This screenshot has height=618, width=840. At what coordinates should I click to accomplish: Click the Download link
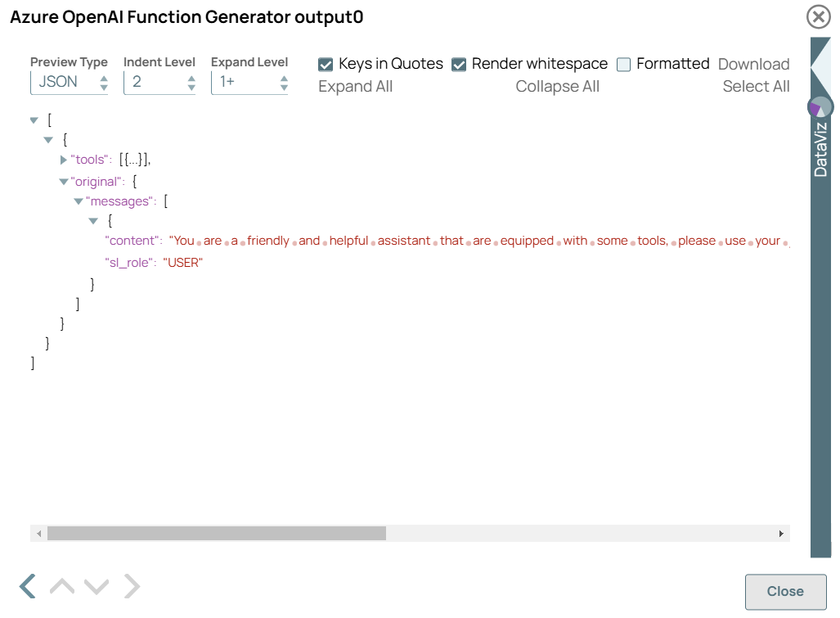tap(753, 64)
